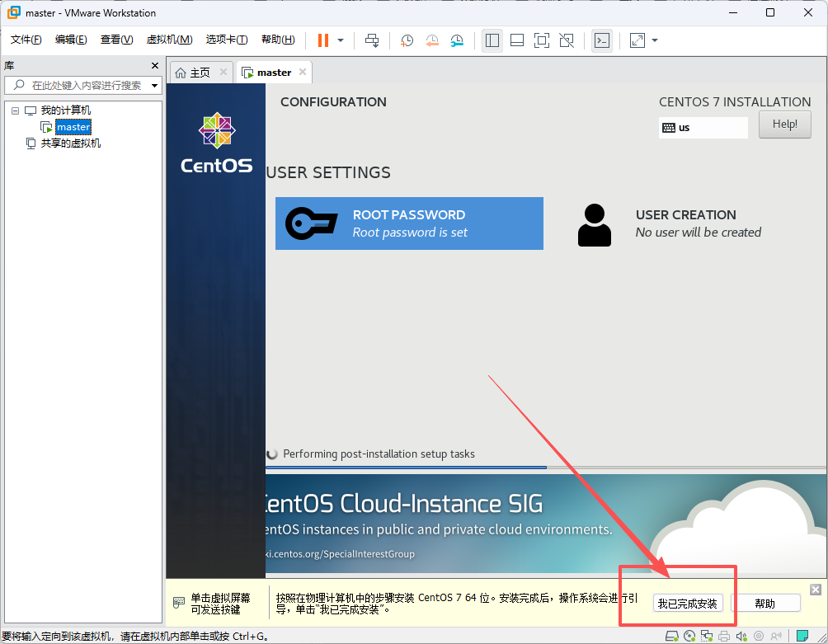
Task: Click the hard disk status icon
Action: (x=671, y=636)
